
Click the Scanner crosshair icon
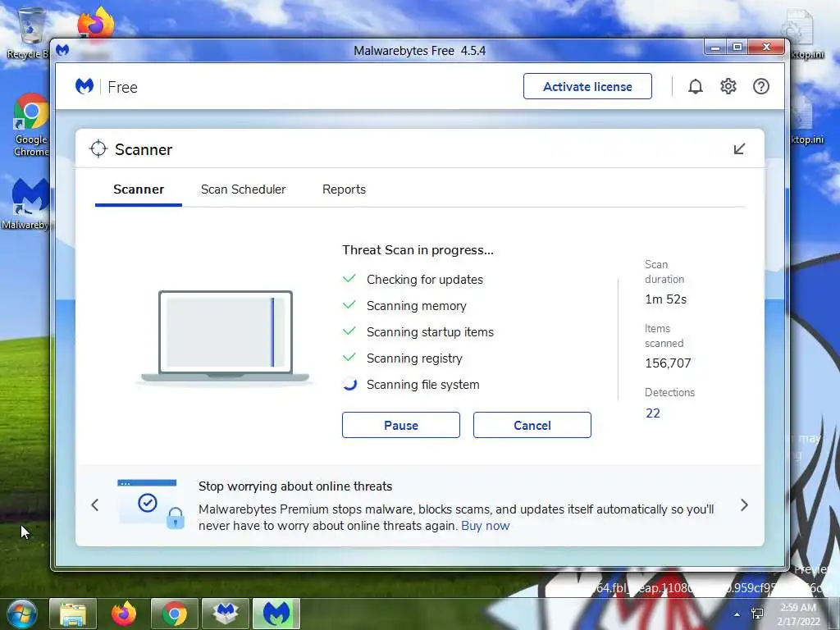click(x=98, y=149)
